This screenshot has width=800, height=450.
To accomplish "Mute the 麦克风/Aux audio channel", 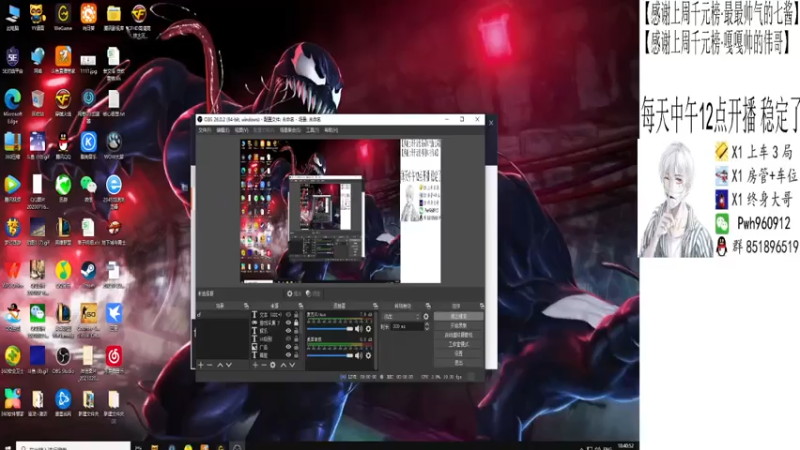I will pos(358,329).
